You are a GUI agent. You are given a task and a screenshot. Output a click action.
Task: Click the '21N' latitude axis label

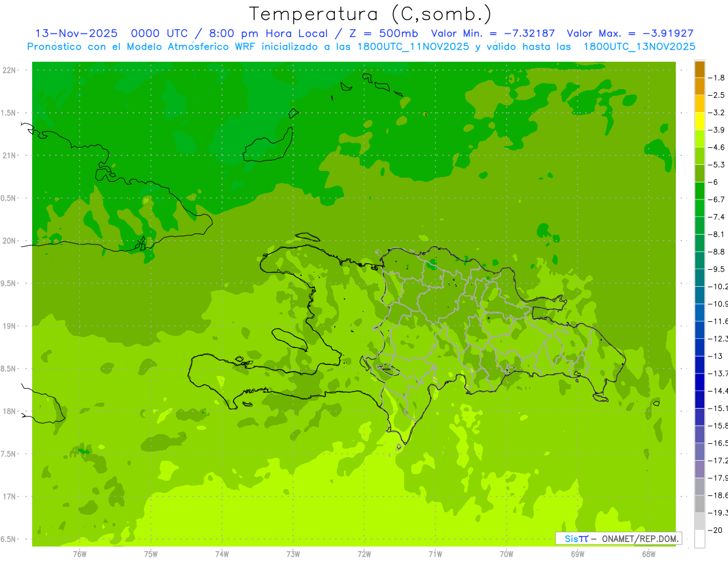tap(8, 156)
